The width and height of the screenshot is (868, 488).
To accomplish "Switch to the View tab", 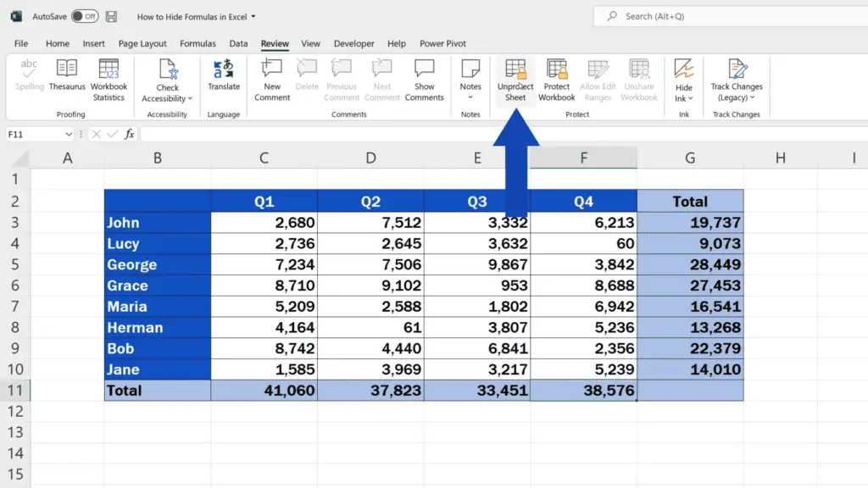I will coord(310,43).
